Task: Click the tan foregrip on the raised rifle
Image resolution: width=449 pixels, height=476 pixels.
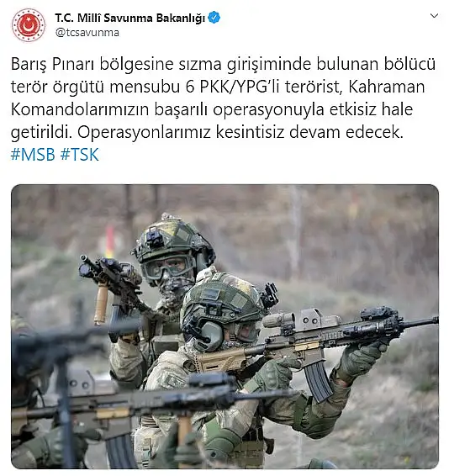Action: coord(101,304)
